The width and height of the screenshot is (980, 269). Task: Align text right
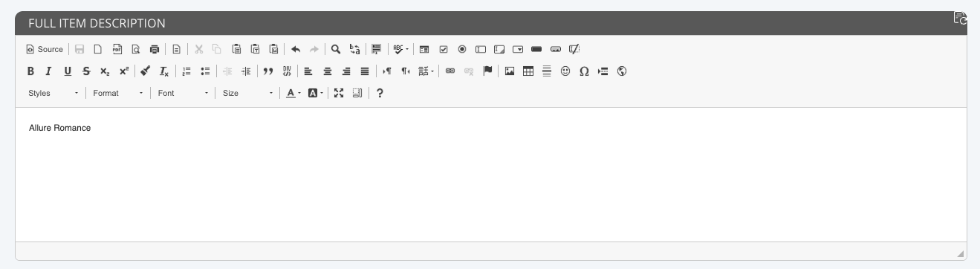coord(346,71)
